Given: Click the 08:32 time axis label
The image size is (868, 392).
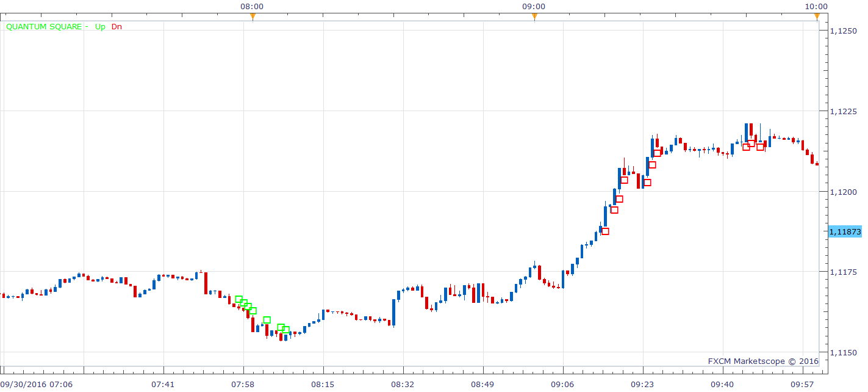Looking at the screenshot, I should point(403,384).
